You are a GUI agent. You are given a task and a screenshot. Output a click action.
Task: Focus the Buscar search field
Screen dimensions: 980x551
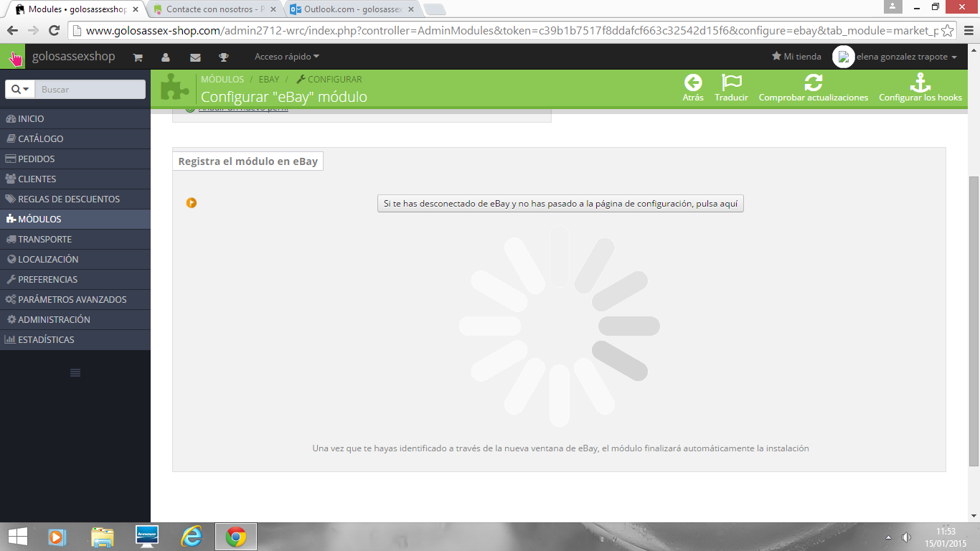[x=90, y=89]
